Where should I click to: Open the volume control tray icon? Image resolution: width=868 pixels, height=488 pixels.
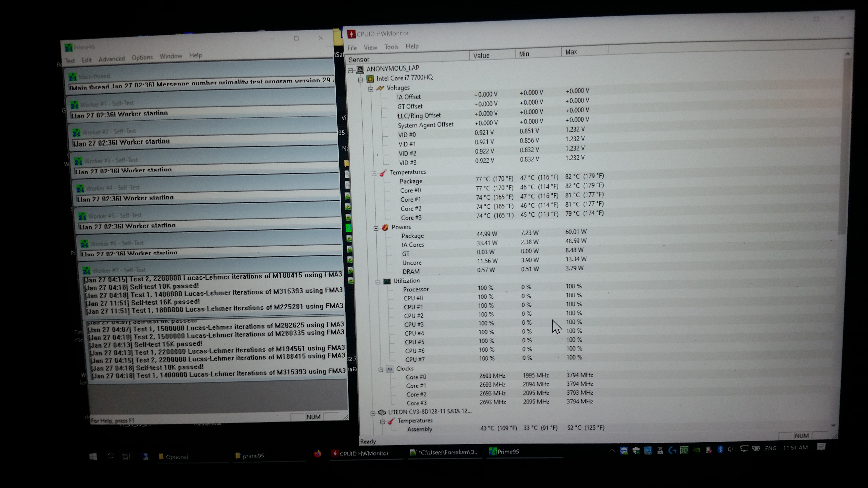(730, 449)
